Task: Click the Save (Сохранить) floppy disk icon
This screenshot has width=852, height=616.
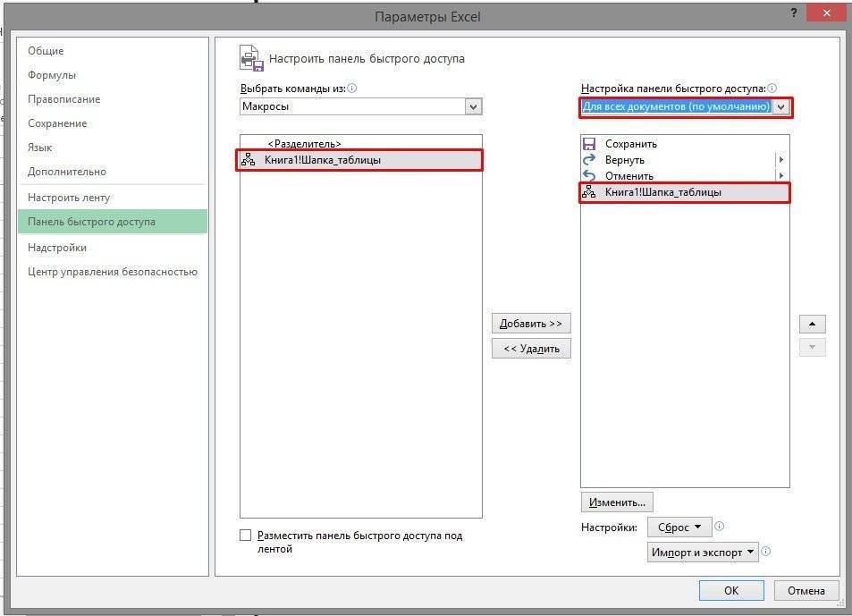Action: (589, 144)
